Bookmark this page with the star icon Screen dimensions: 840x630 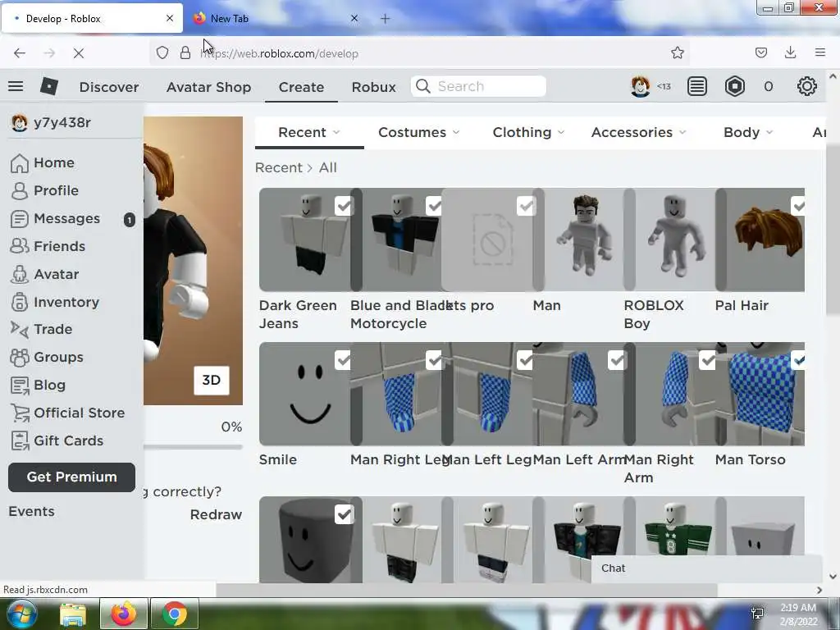coord(677,52)
